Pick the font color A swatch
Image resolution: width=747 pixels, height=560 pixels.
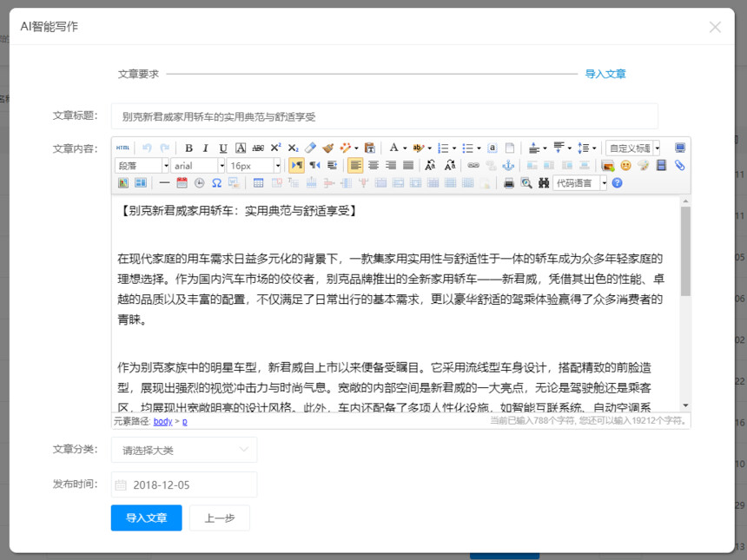393,148
